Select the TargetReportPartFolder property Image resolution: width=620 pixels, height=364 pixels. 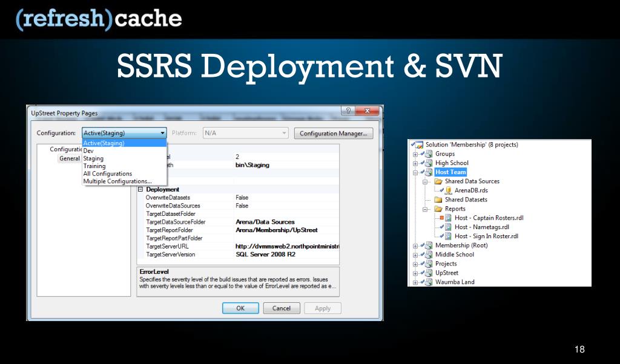click(174, 238)
